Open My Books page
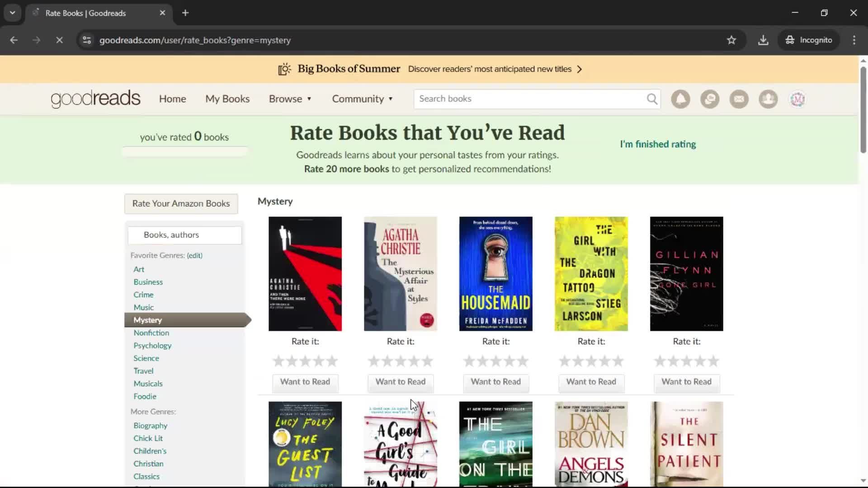This screenshot has height=488, width=868. point(227,99)
